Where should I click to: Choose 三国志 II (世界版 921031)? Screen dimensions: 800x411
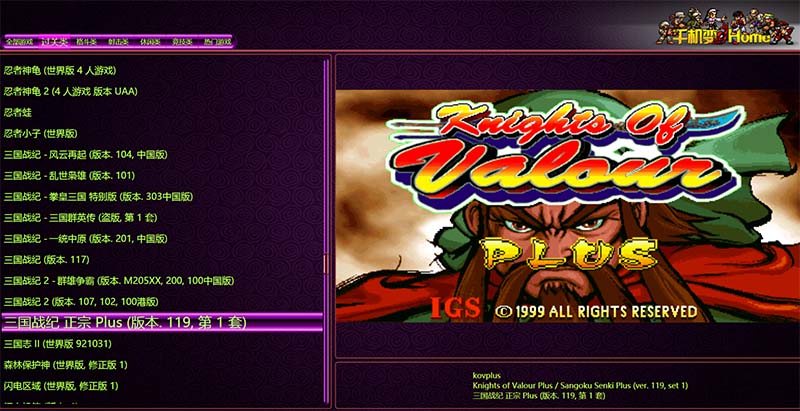(x=59, y=344)
